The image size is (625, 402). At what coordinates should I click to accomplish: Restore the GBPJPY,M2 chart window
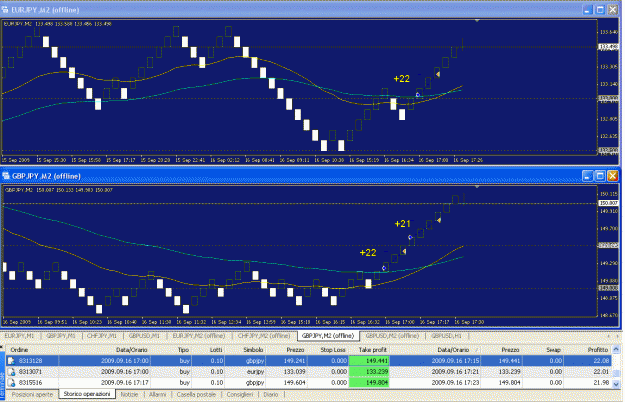pos(600,176)
